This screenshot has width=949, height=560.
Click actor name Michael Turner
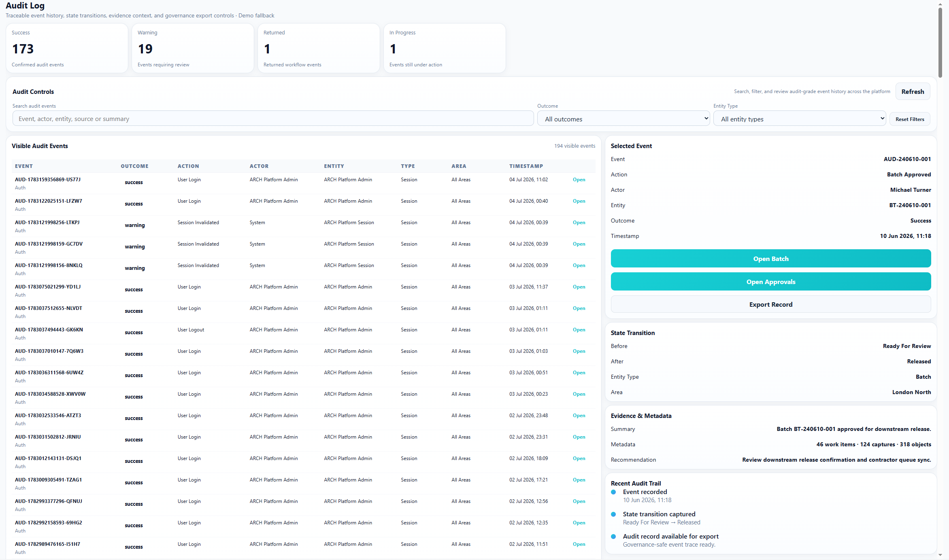pos(911,190)
